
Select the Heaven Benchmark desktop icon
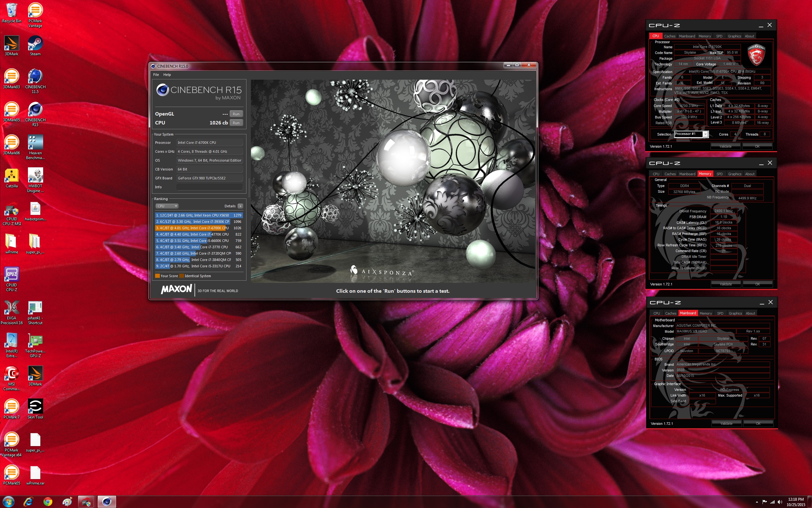pyautogui.click(x=35, y=147)
